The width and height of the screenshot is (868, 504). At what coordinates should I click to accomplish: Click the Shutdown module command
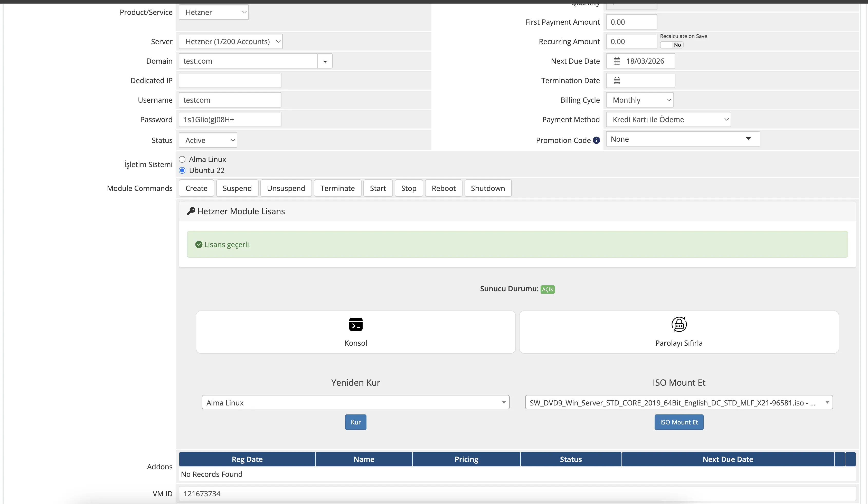point(488,188)
